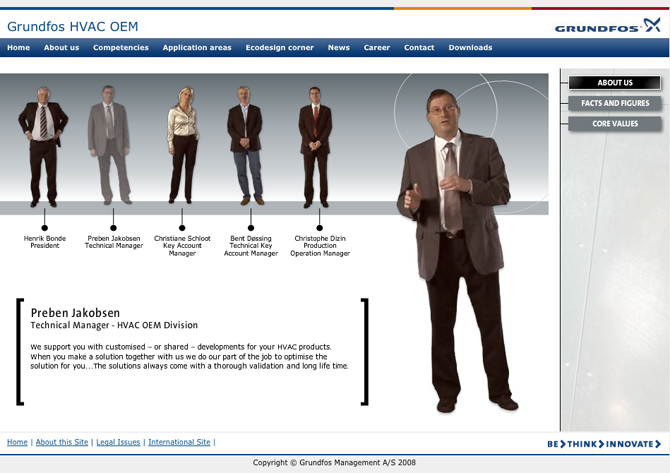Click the Copyright Grundfos Management A/S 2008 text
670x473 pixels.
334,462
